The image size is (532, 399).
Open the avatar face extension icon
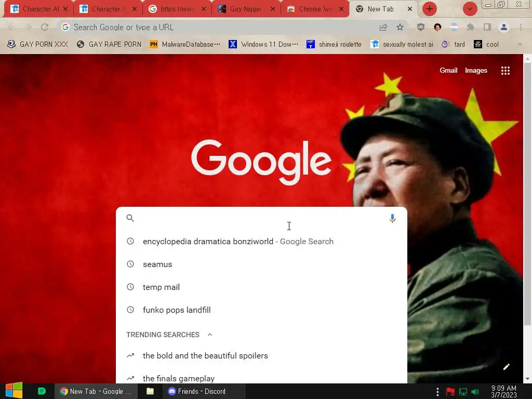437,27
